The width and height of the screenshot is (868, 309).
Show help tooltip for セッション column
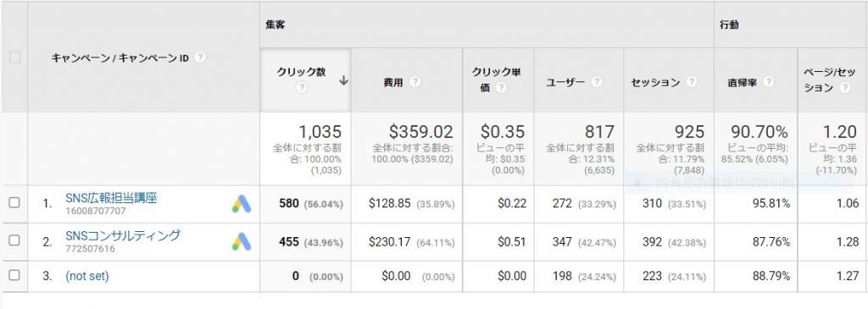(691, 82)
